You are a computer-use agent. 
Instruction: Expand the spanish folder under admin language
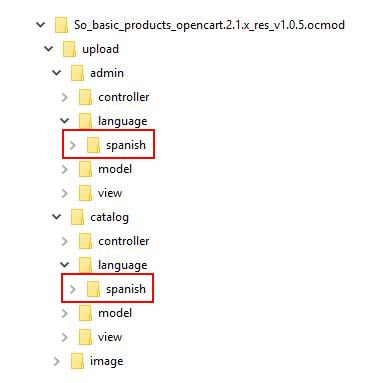(73, 145)
